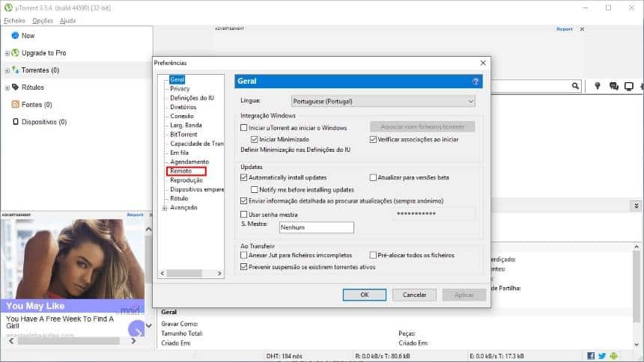644x362 pixels.
Task: Select Diretórios category
Action: 183,107
